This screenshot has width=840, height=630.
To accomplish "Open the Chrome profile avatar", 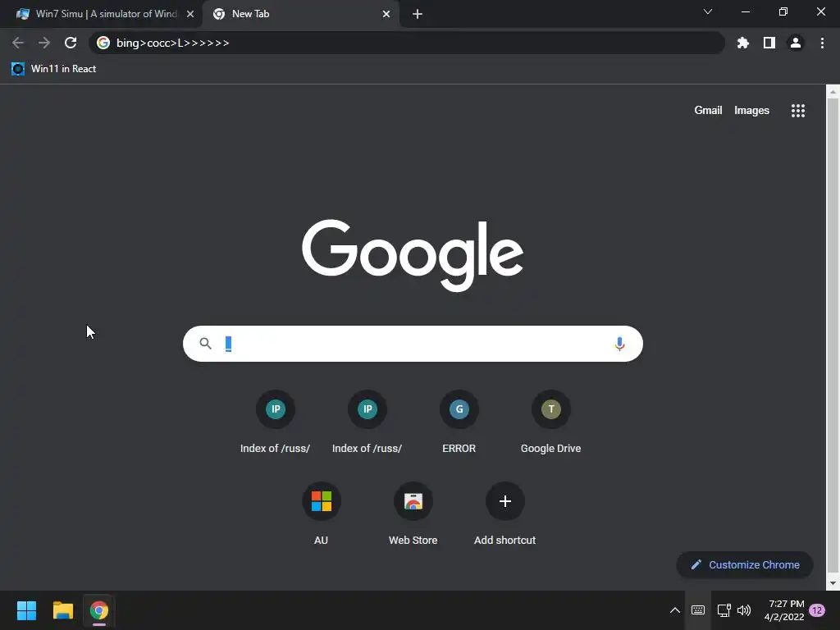I will click(x=796, y=43).
